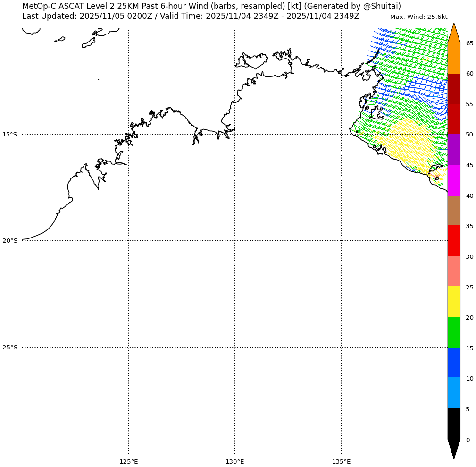Select the light blue 5-10 kt colorbar band
476x467 pixels.
(454, 393)
